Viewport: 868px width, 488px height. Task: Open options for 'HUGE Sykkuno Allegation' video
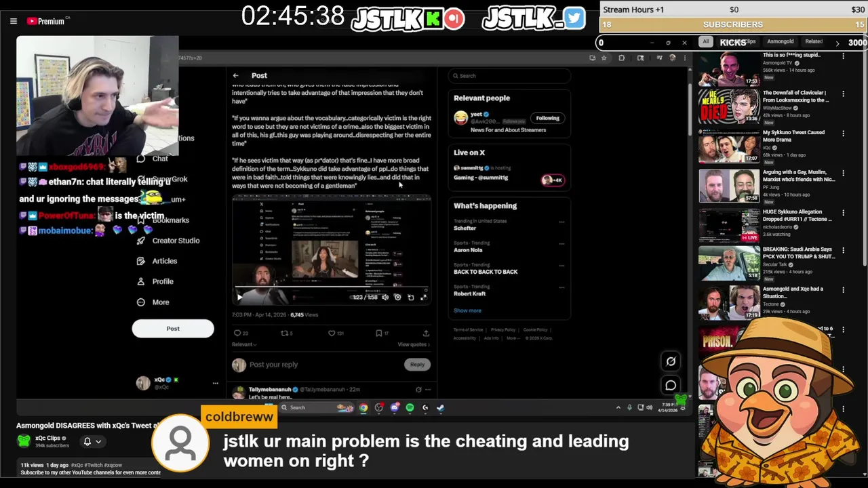844,213
